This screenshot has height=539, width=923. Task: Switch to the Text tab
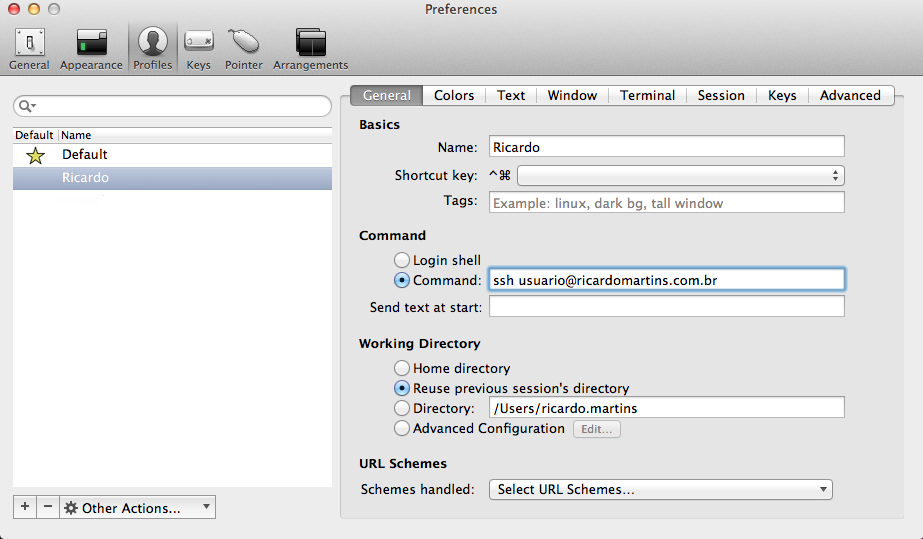click(511, 95)
